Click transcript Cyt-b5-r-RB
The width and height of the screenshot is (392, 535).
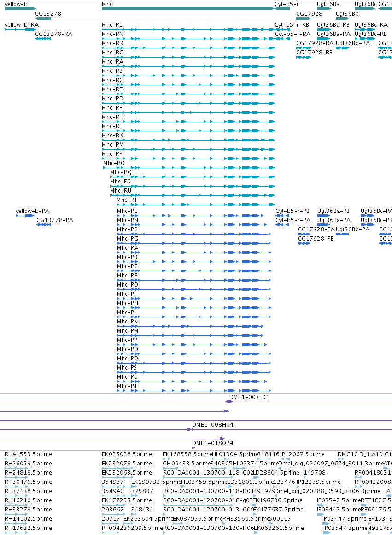tap(292, 25)
